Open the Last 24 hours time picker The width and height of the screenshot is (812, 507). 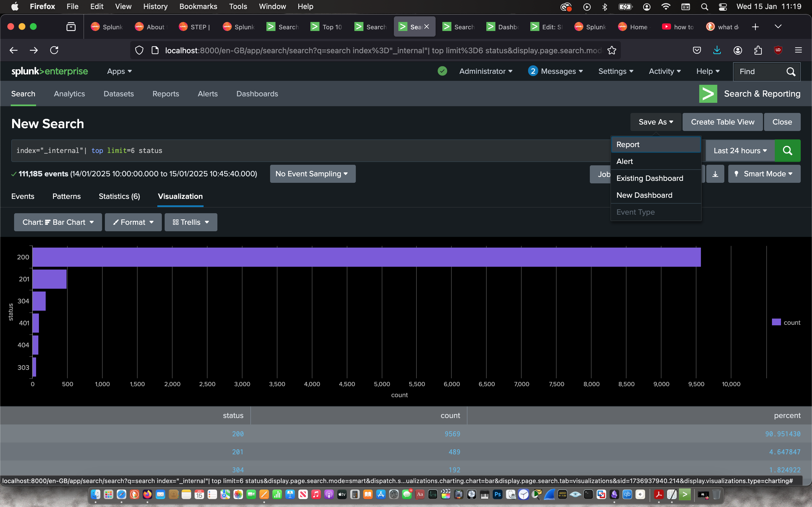tap(740, 151)
